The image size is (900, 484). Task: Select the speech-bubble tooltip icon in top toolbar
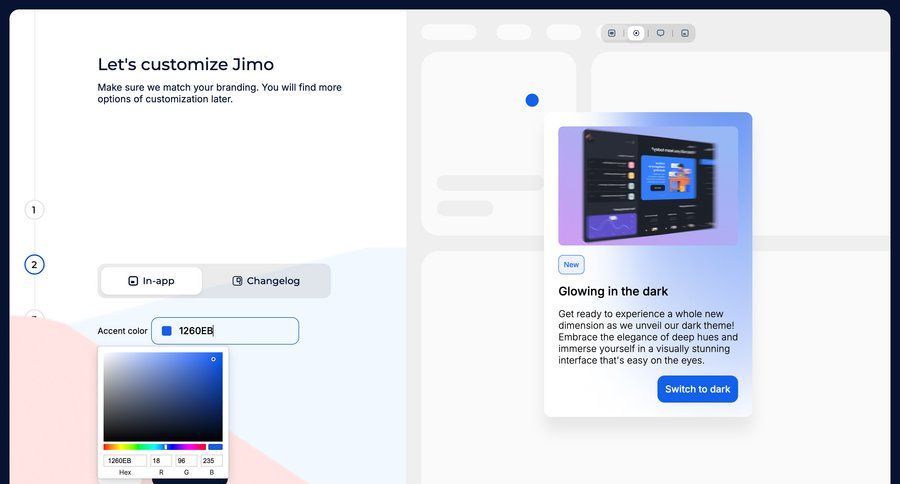(x=661, y=33)
